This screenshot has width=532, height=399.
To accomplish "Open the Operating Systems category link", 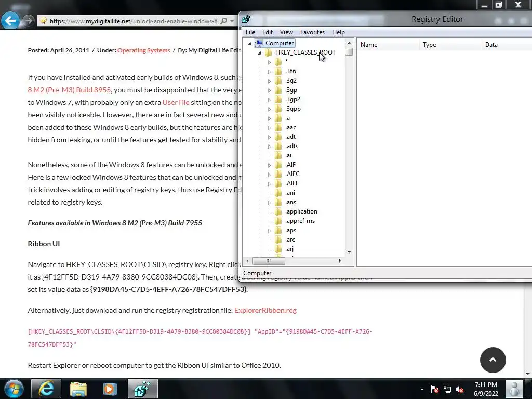I will [144, 50].
